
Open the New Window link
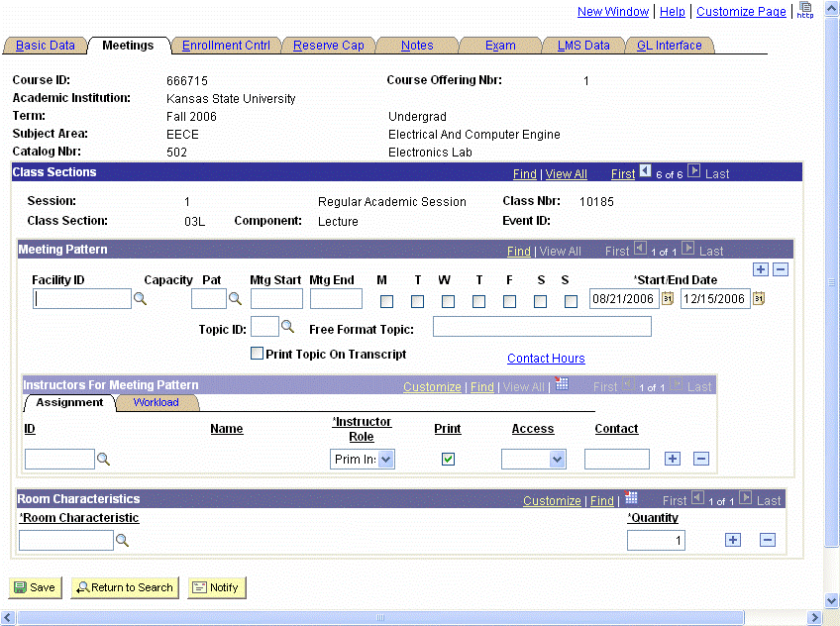[613, 11]
